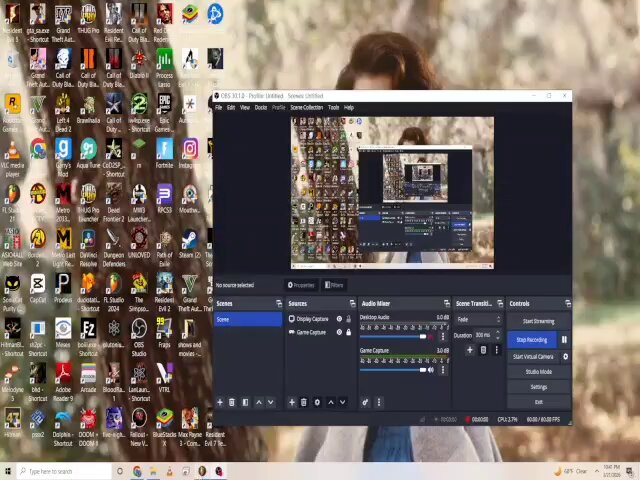Adjust the transition Duration stepper arrows
Image resolution: width=640 pixels, height=480 pixels.
click(x=498, y=335)
